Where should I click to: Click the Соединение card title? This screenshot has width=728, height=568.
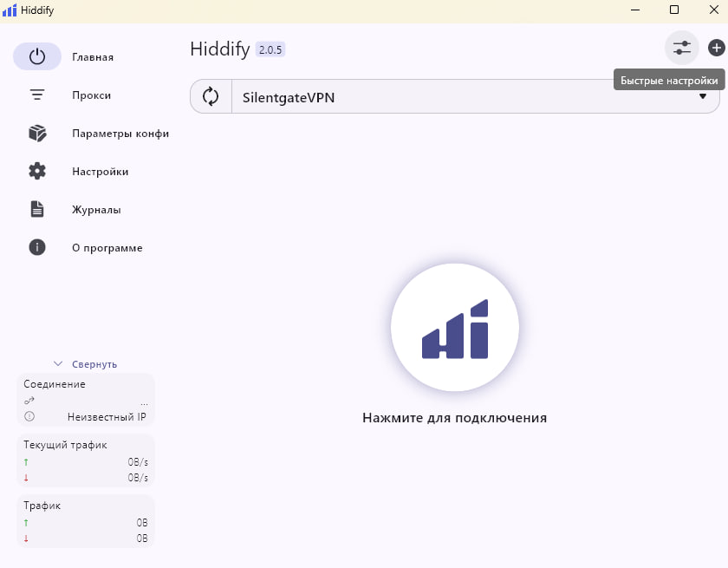coord(55,384)
